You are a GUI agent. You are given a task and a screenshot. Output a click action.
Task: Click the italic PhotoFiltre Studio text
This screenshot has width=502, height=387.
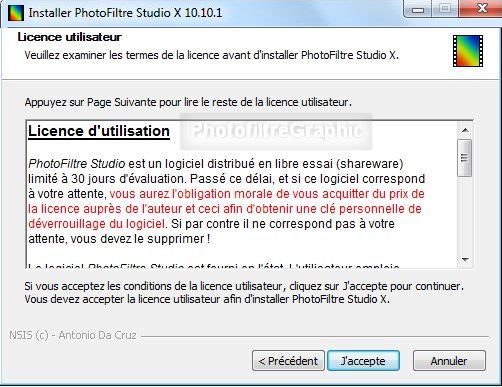(x=77, y=164)
